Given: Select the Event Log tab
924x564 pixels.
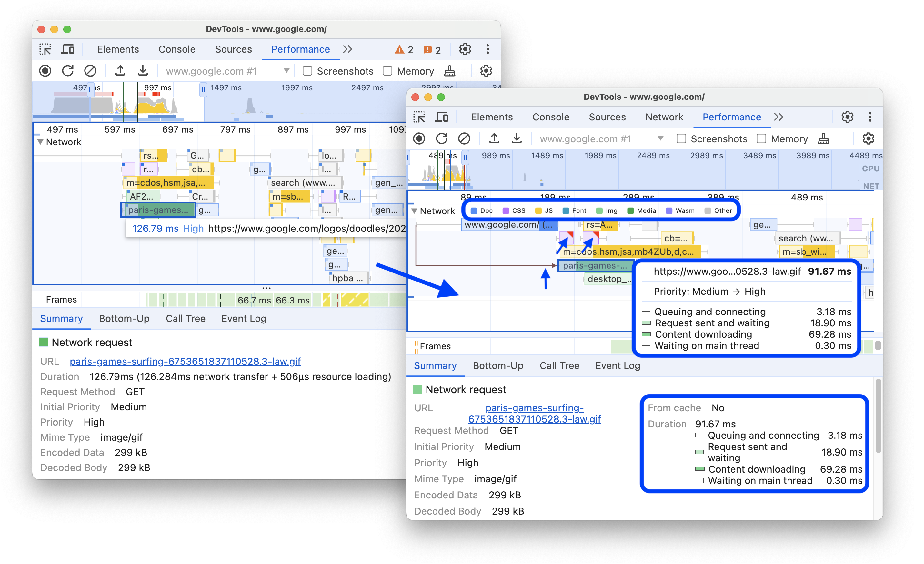Looking at the screenshot, I should [x=621, y=366].
